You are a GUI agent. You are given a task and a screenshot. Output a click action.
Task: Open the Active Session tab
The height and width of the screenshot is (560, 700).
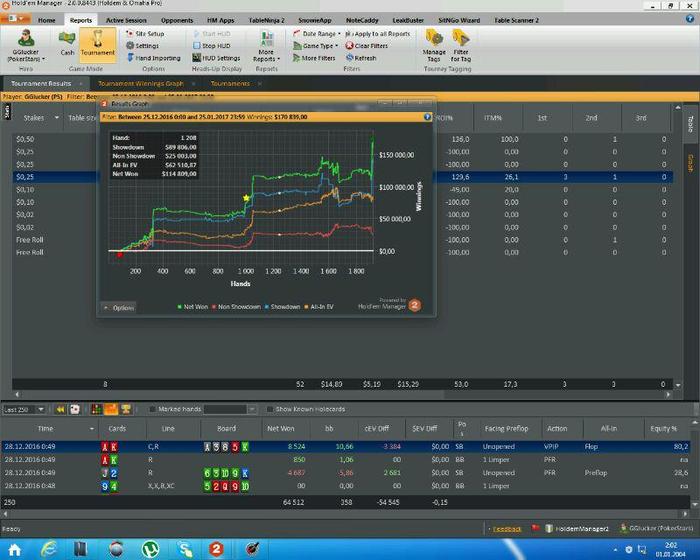(126, 20)
